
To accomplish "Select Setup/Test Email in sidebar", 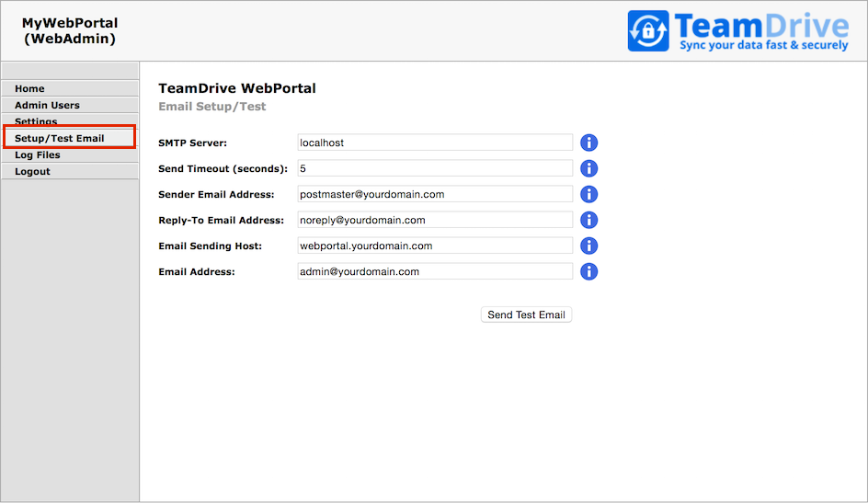I will 70,137.
